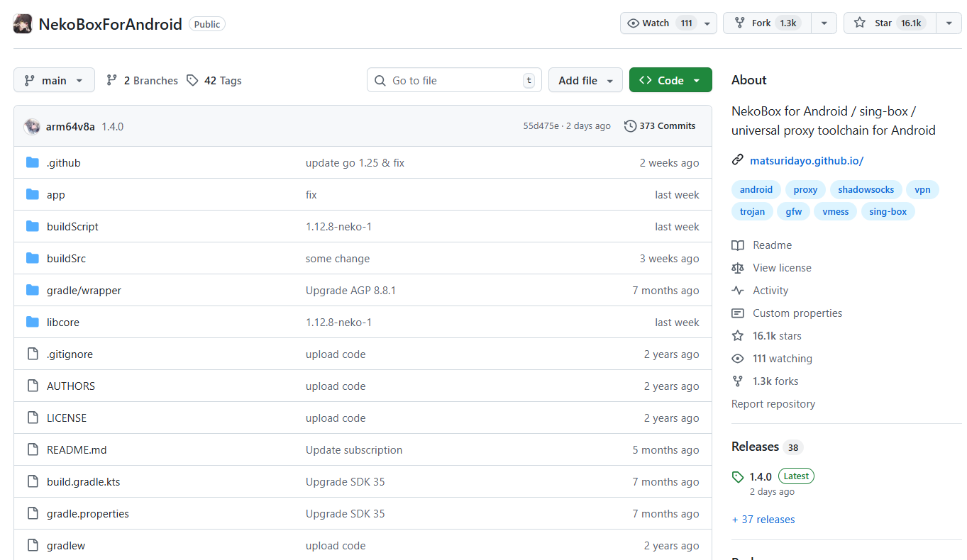Open the NekoBoxForAndroid repository title link

[x=110, y=23]
